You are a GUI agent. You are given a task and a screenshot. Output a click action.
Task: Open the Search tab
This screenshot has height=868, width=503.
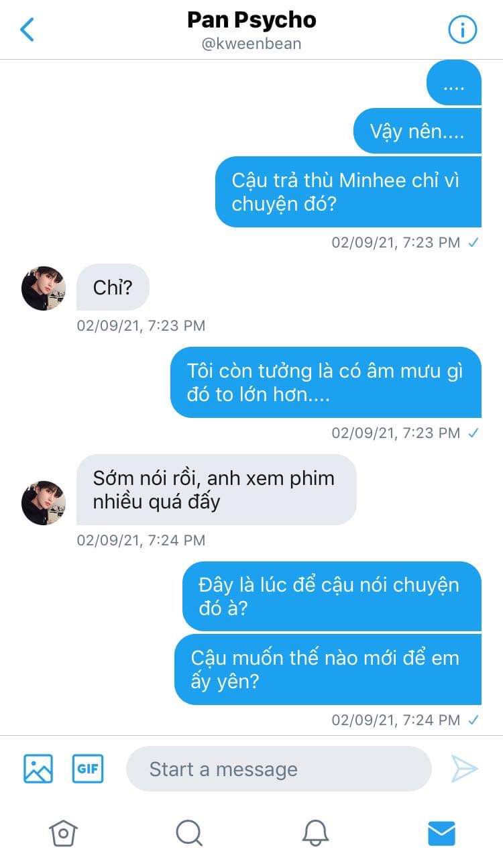[189, 833]
